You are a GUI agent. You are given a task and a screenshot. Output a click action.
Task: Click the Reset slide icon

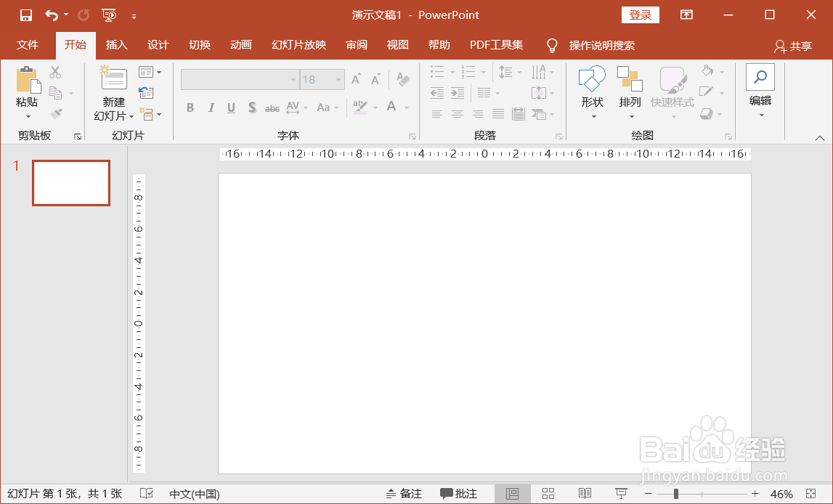tap(146, 93)
